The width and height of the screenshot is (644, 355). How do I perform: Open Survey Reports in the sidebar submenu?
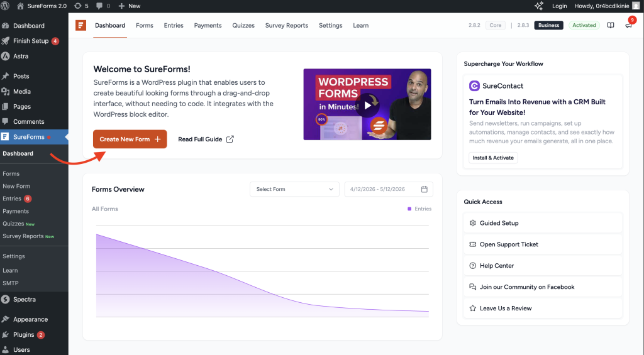23,236
